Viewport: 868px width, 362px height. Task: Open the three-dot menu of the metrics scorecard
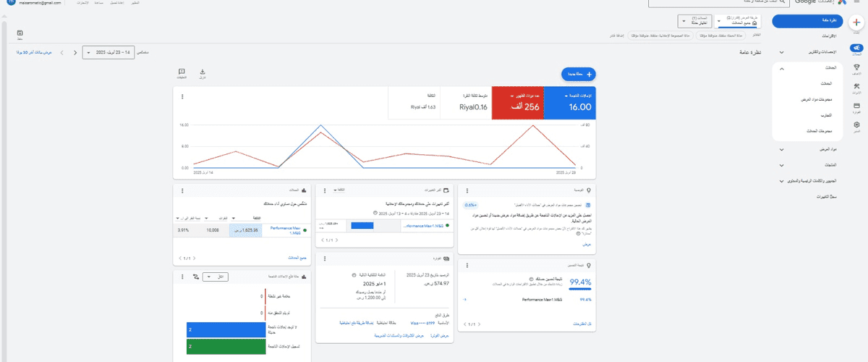tap(182, 96)
